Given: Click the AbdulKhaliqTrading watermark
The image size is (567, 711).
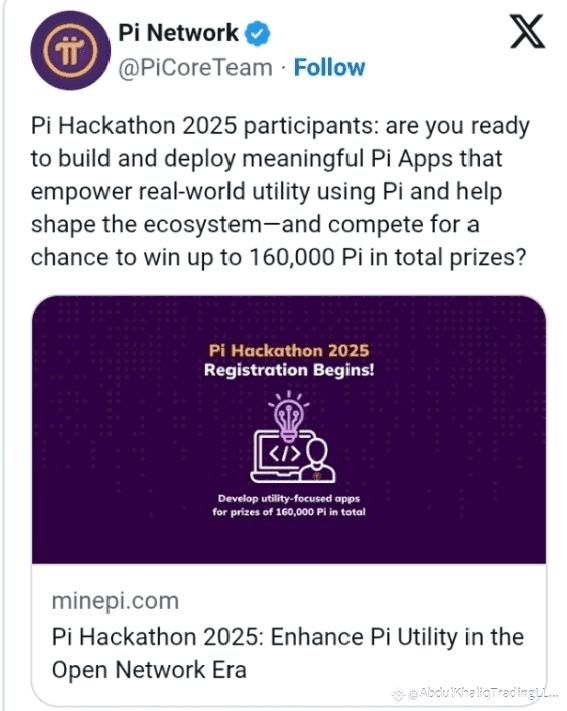Looking at the screenshot, I should tap(483, 693).
